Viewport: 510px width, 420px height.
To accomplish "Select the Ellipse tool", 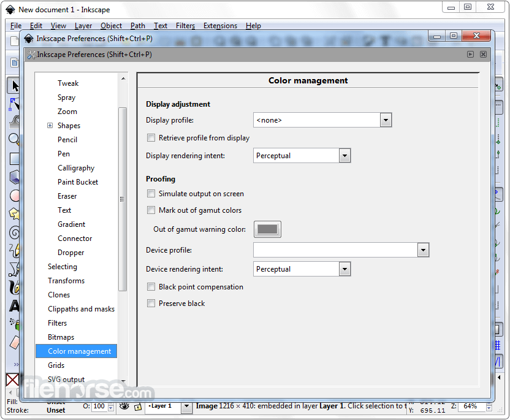I will pyautogui.click(x=13, y=196).
